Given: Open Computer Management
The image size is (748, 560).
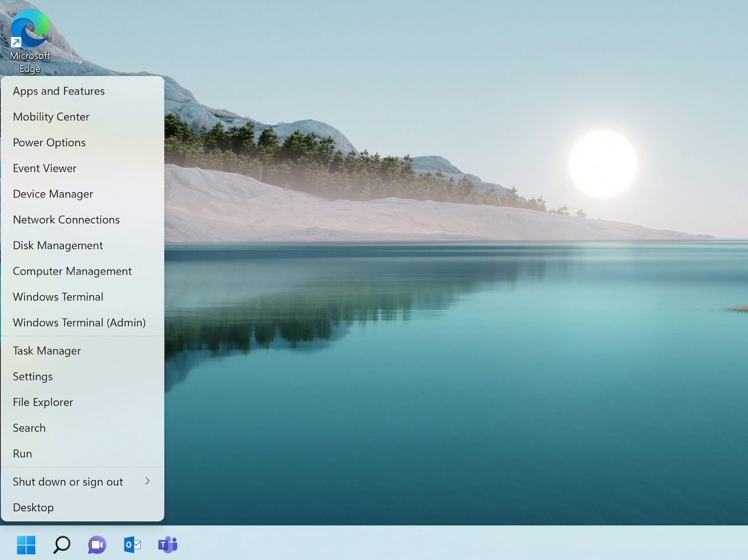Looking at the screenshot, I should (x=72, y=271).
